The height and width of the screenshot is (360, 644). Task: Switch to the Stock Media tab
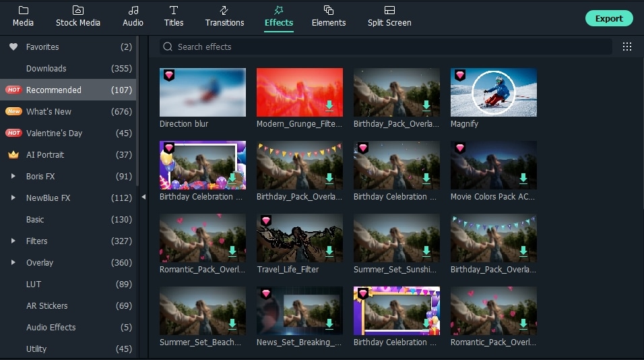pyautogui.click(x=78, y=16)
